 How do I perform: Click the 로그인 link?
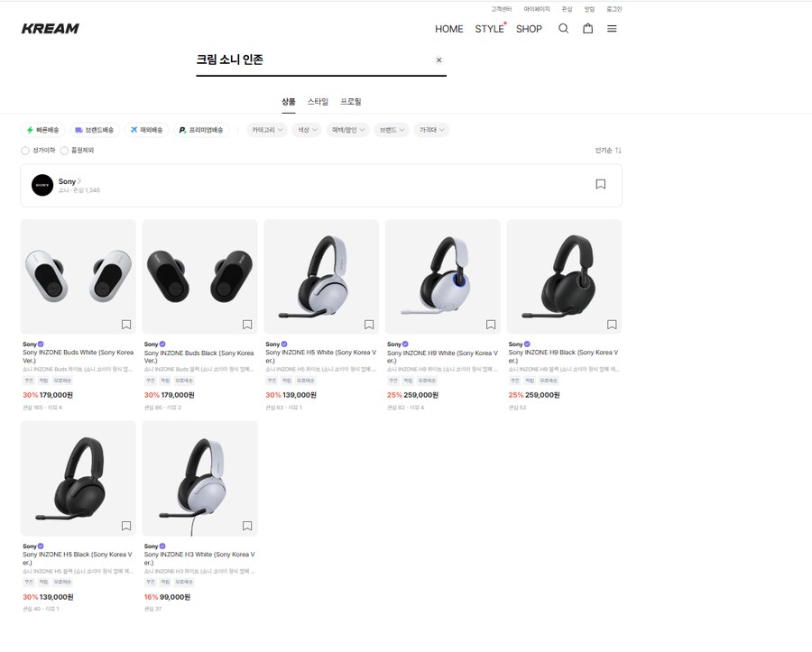tap(614, 9)
